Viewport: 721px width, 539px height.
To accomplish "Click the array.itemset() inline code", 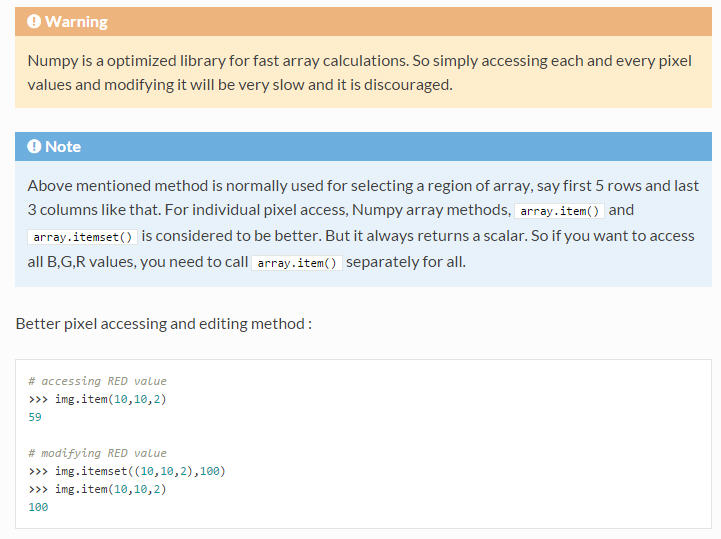I will [83, 237].
